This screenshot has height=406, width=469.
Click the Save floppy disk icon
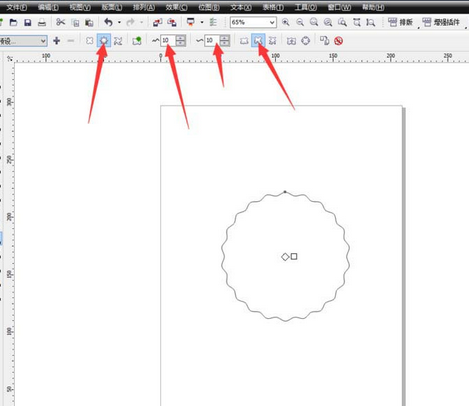[x=28, y=22]
